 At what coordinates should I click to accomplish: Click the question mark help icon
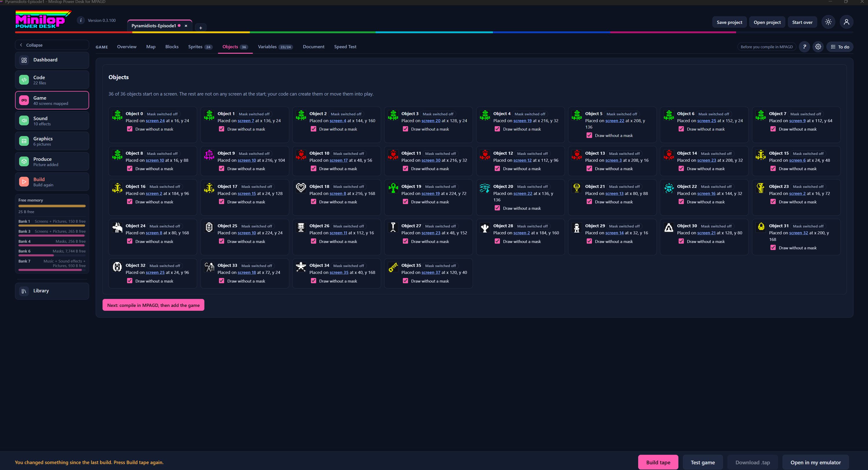(804, 47)
